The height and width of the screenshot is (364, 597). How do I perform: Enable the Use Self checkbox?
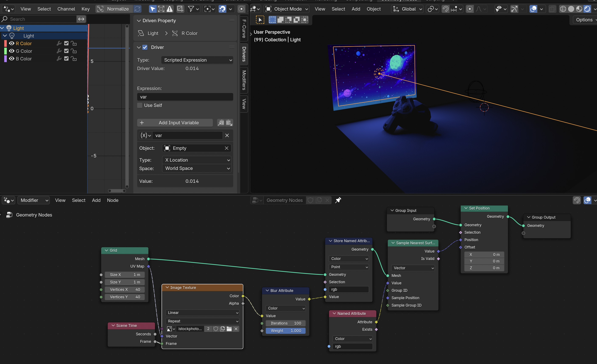coord(140,105)
